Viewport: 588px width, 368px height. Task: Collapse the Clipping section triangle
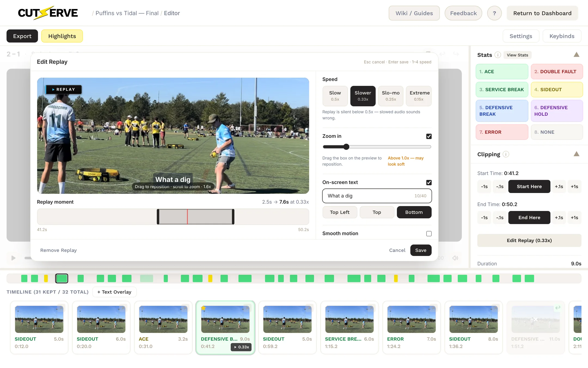pos(576,154)
